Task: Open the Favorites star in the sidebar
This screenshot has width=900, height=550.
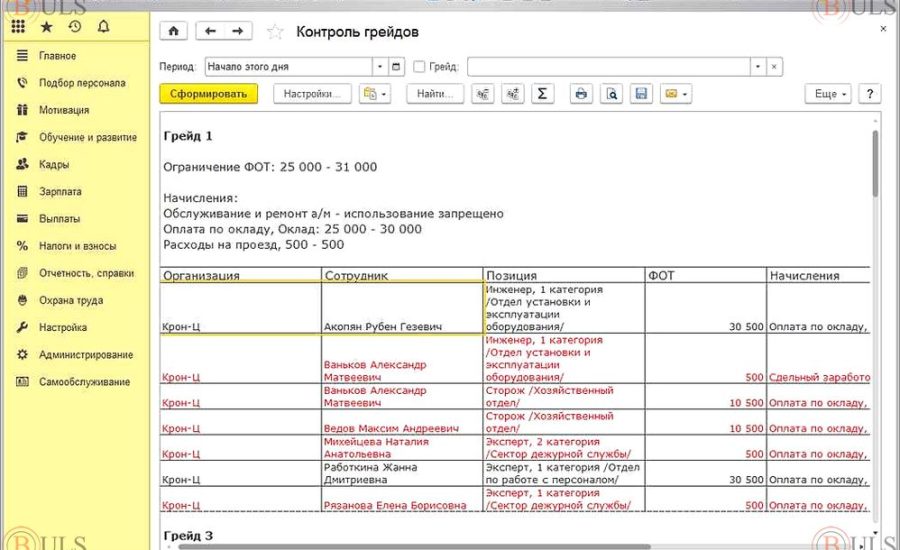Action: point(46,26)
